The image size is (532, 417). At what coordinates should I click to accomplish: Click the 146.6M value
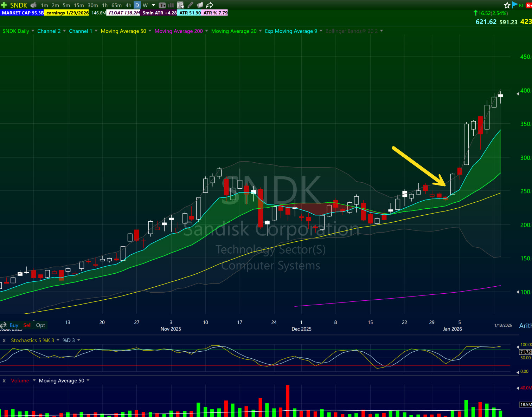(x=98, y=13)
